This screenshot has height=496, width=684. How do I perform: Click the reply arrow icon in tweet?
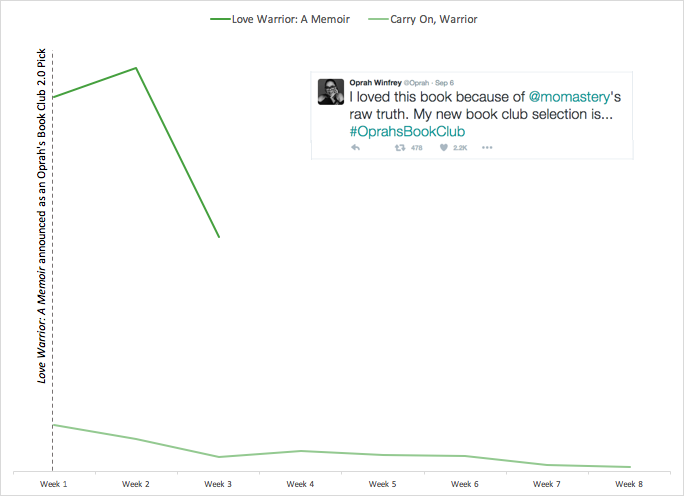click(356, 147)
